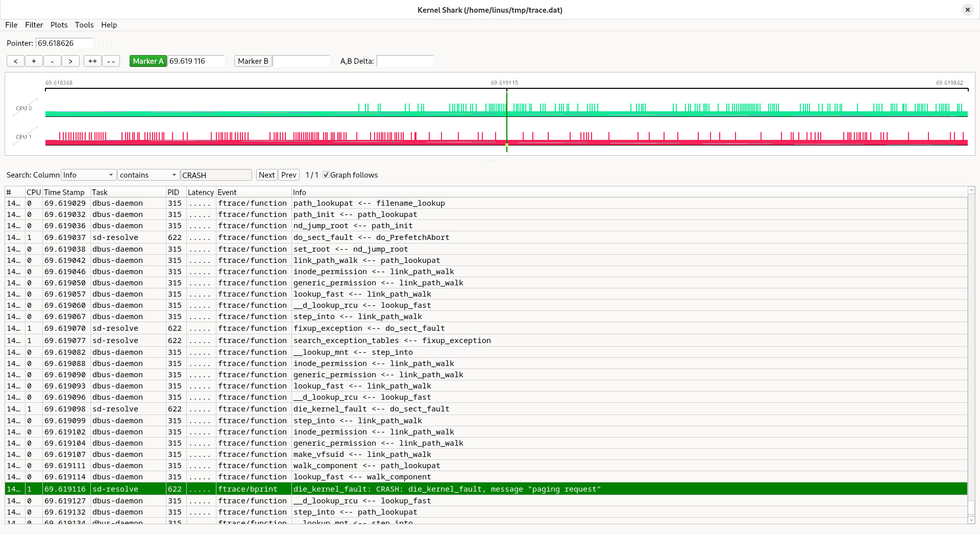
Task: Click the '#' column header
Action: click(15, 192)
